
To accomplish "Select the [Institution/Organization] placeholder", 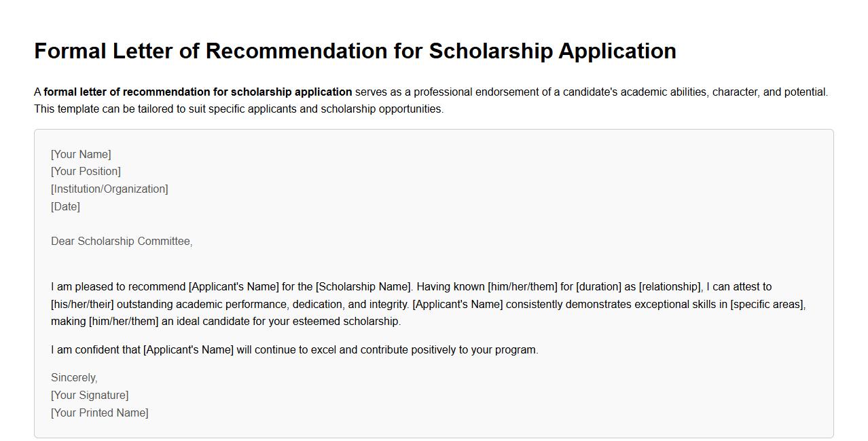I will (x=109, y=189).
